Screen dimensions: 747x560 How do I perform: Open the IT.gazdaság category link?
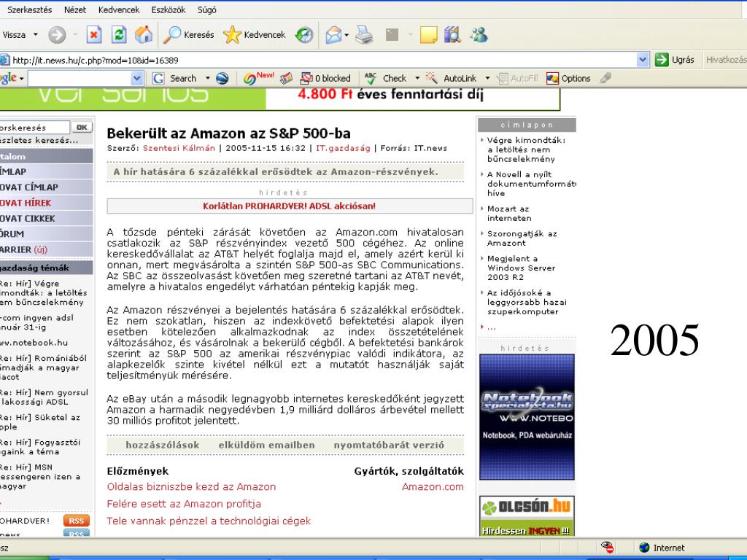tap(343, 148)
